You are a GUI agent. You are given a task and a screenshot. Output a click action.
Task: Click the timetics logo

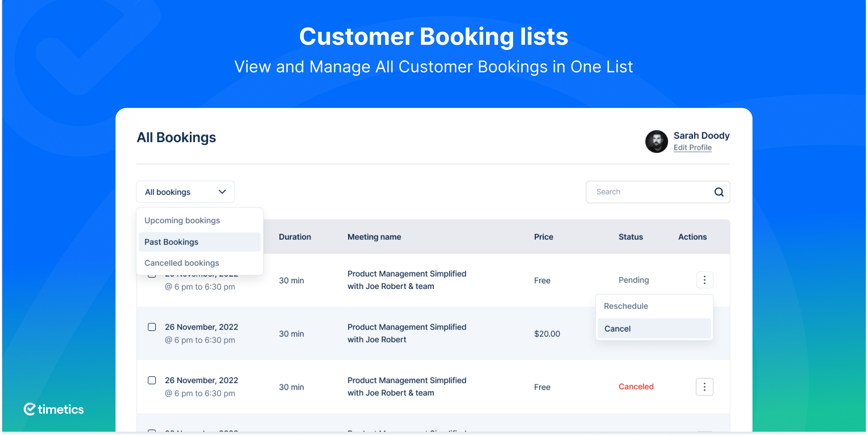[54, 409]
